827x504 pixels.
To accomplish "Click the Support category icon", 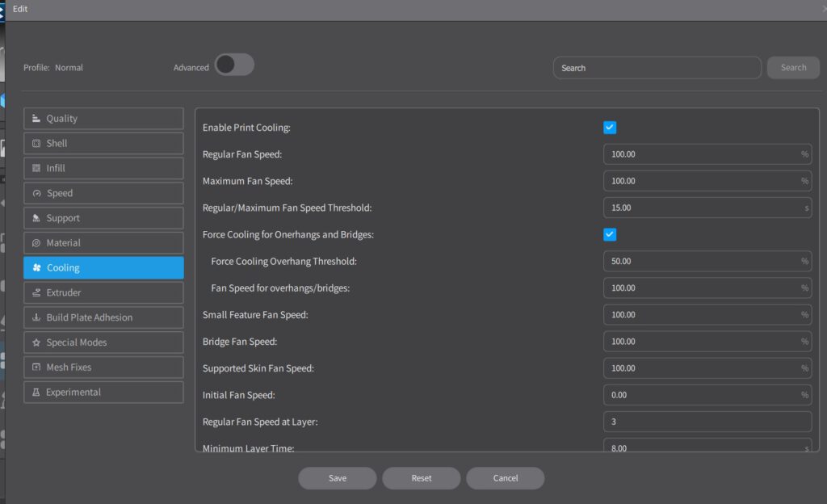I will tap(36, 218).
